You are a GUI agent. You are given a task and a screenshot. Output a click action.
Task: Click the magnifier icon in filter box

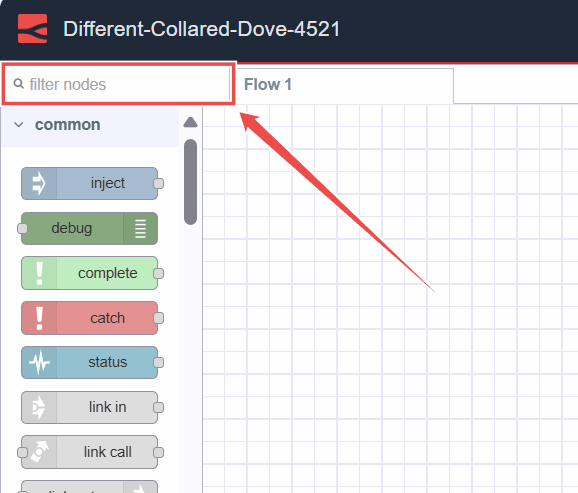tap(18, 84)
